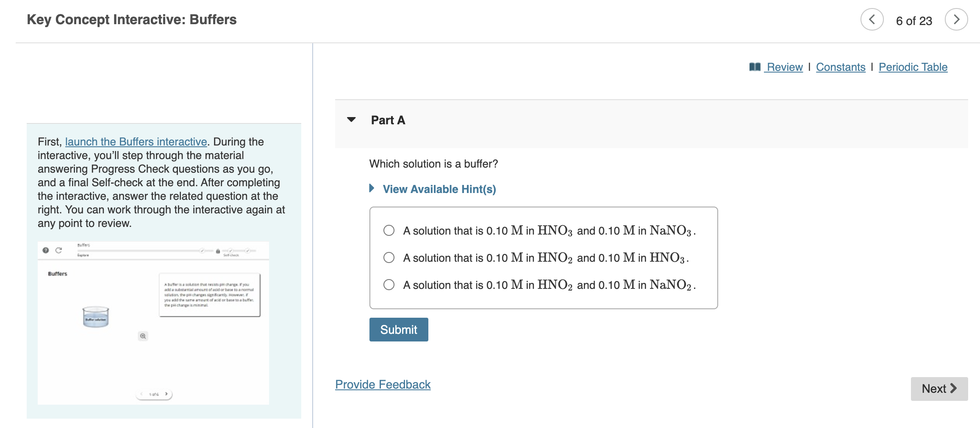Go to next item using Next button
The width and height of the screenshot is (980, 428).
click(x=939, y=389)
